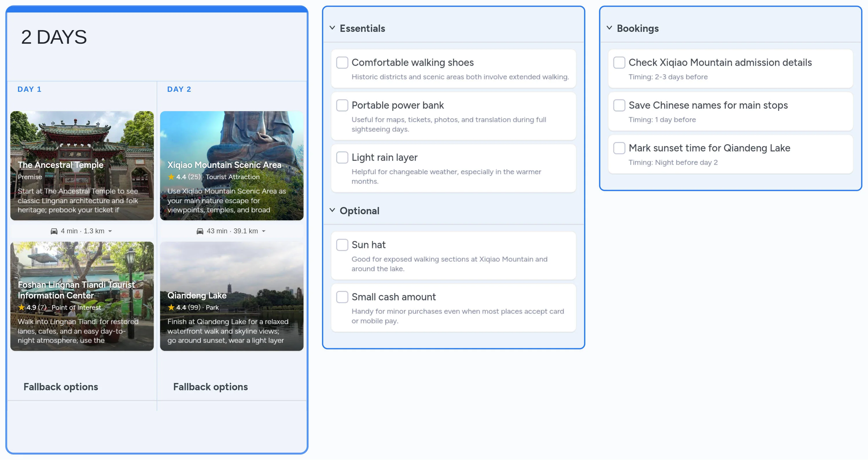Check off Light rain layer

342,157
